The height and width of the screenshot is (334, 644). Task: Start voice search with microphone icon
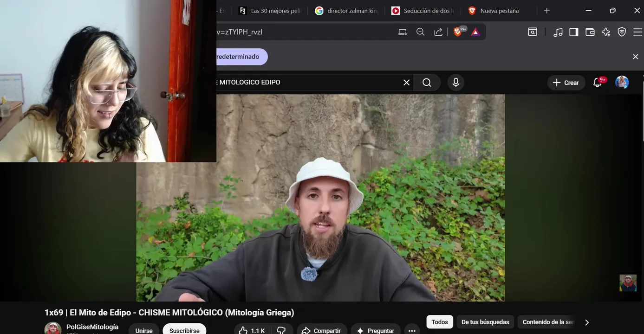[456, 83]
